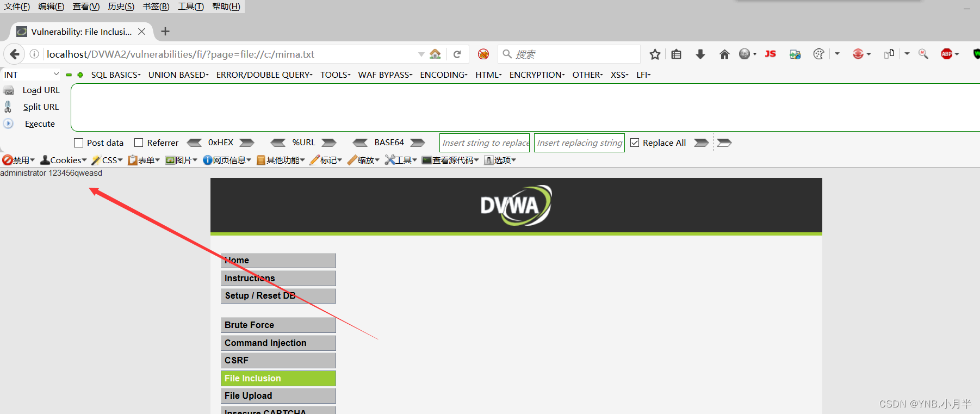Click the red JS toggle icon
Viewport: 980px width, 414px height.
point(770,54)
